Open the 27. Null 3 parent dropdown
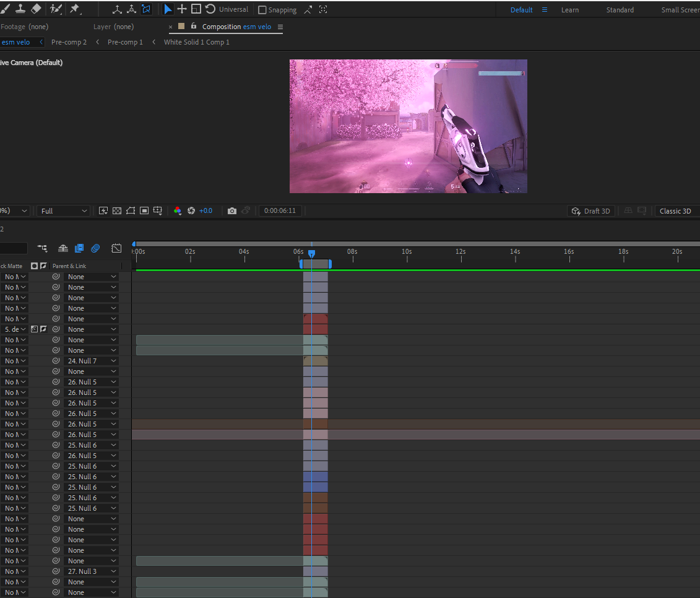 click(x=91, y=571)
